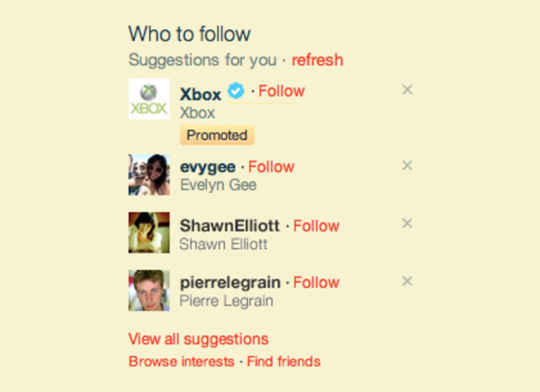Follow ShawnElliott

tap(316, 226)
